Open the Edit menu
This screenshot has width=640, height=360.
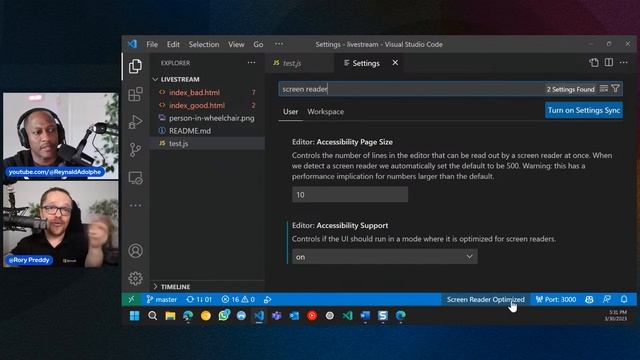173,44
